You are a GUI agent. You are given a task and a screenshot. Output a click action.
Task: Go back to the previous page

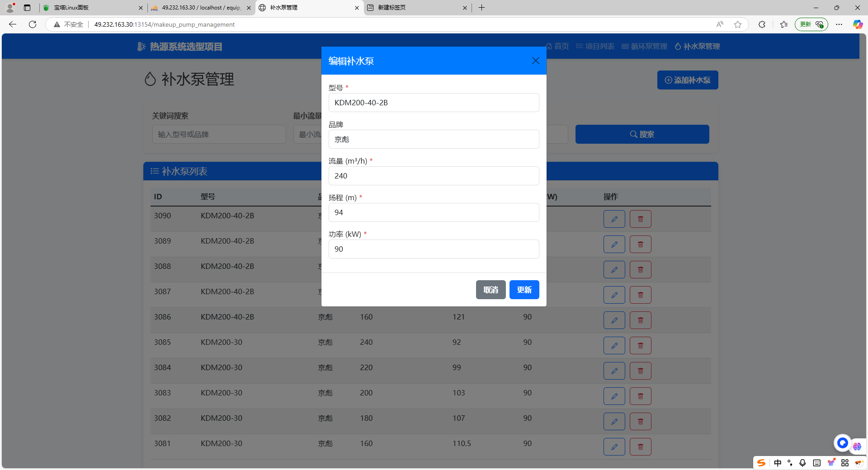click(13, 24)
